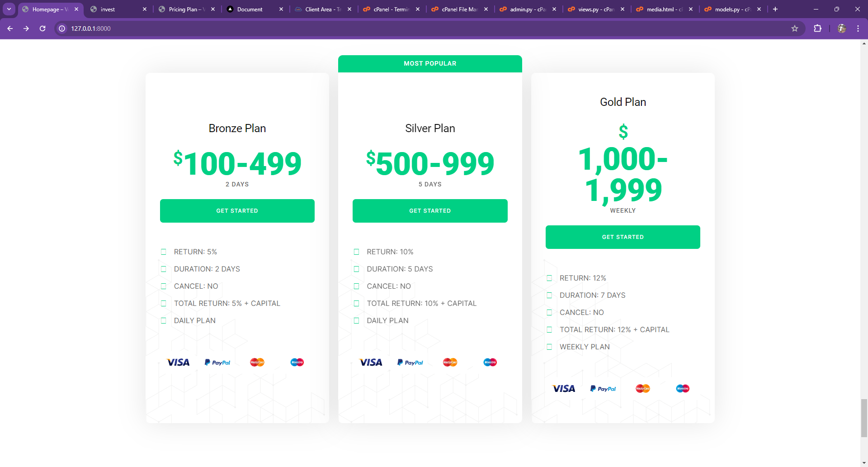This screenshot has height=467, width=868.
Task: Click the PayPal logo in Silver Plan
Action: pyautogui.click(x=410, y=362)
